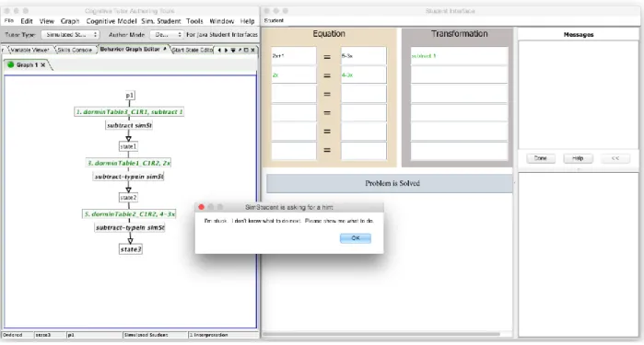Screen dimensions: 644x345
Task: Click the second transformation cell
Action: pos(459,75)
